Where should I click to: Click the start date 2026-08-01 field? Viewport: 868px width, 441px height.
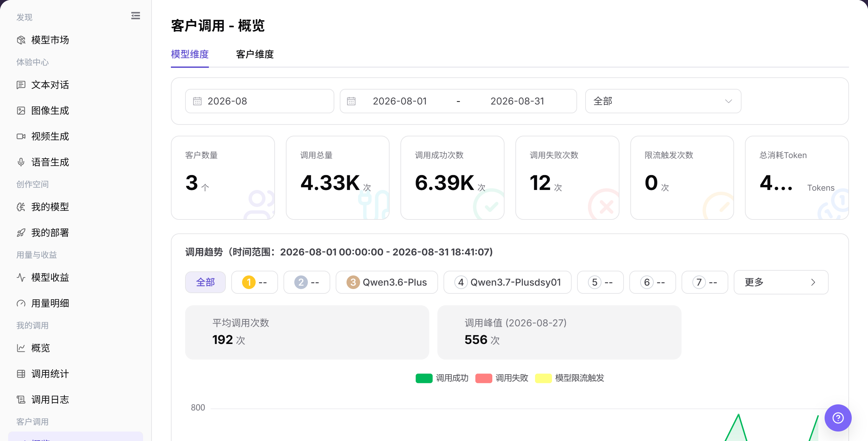coord(400,101)
